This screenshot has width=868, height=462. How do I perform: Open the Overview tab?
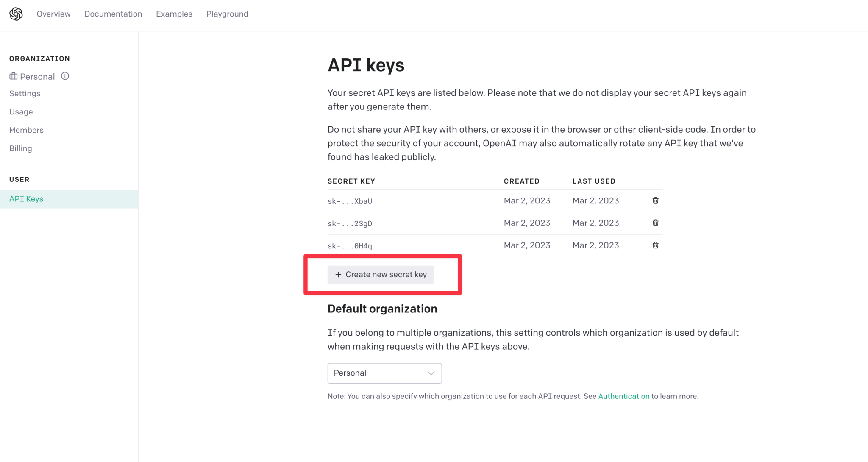point(53,14)
